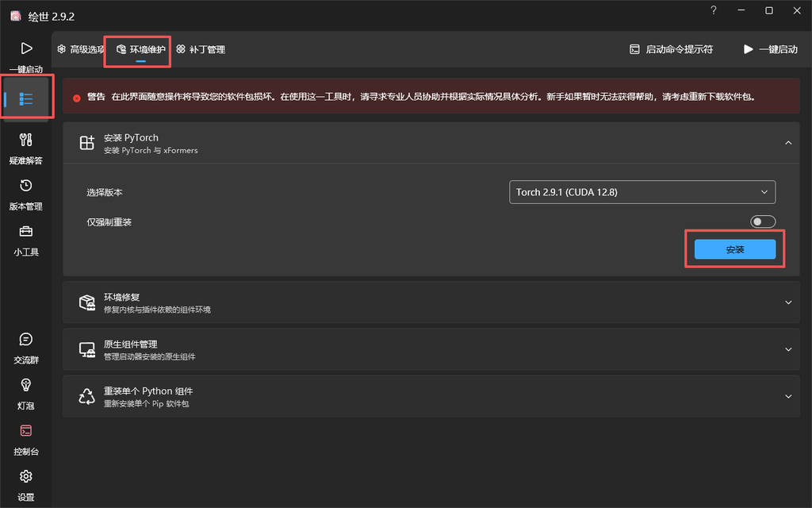The image size is (812, 508).
Task: Click the 灯泡 lightbulb icon
Action: [x=26, y=385]
